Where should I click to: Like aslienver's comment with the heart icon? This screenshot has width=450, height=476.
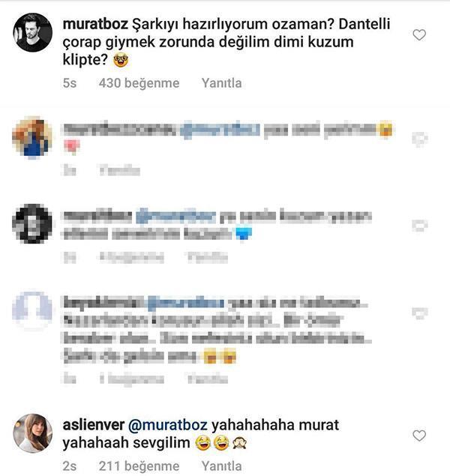click(x=419, y=436)
